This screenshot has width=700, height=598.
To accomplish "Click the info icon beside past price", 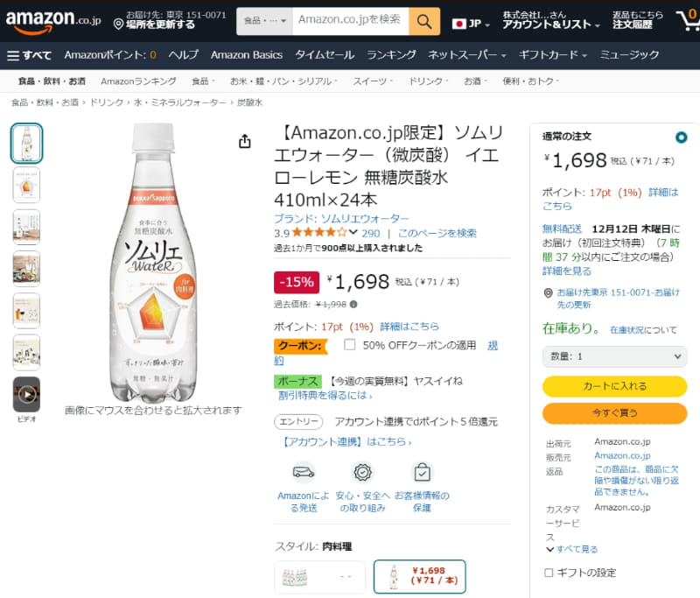I will (353, 304).
